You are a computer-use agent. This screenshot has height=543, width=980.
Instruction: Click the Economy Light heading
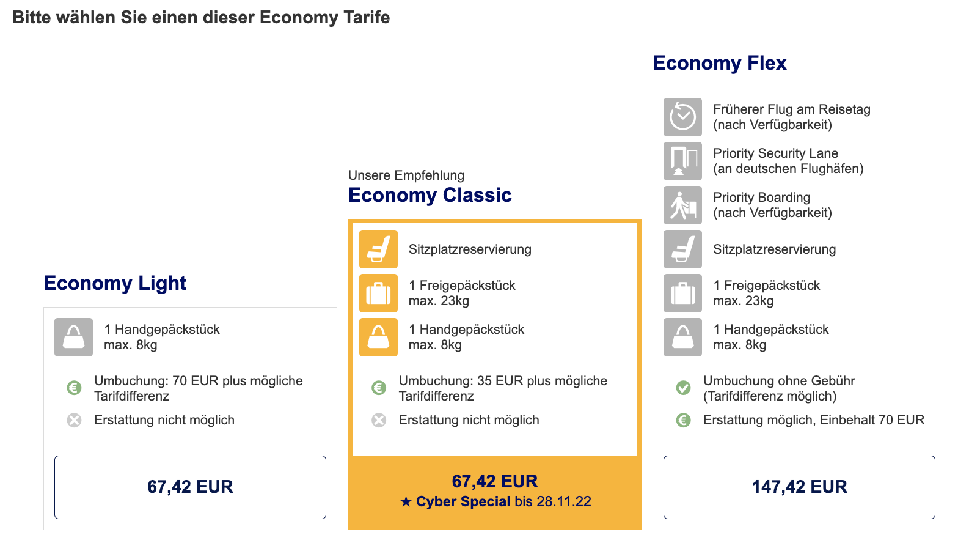[115, 283]
